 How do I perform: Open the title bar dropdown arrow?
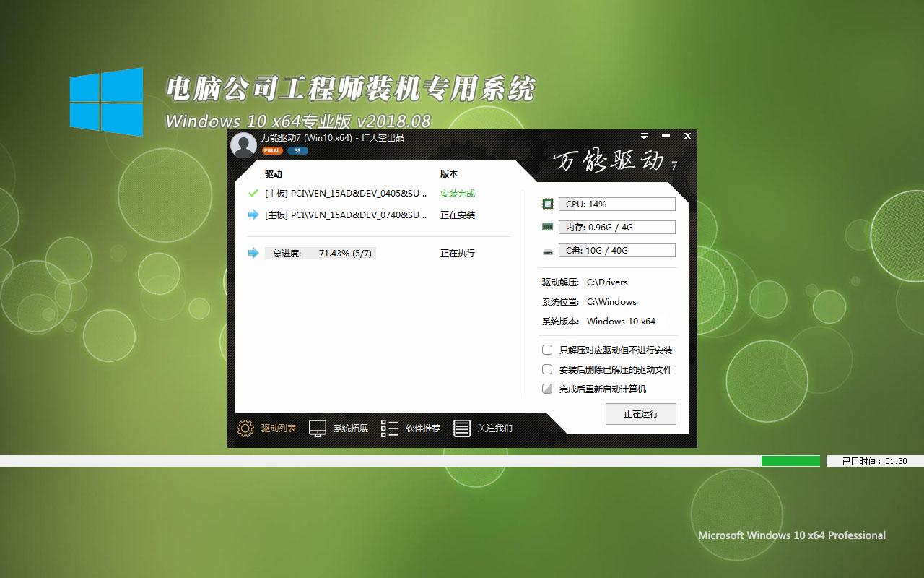click(x=643, y=136)
